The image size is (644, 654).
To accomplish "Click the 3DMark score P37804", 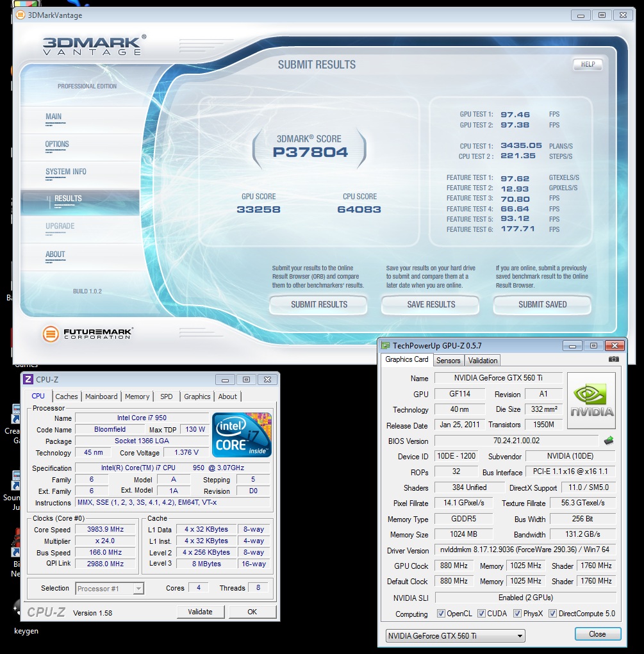I will point(310,152).
